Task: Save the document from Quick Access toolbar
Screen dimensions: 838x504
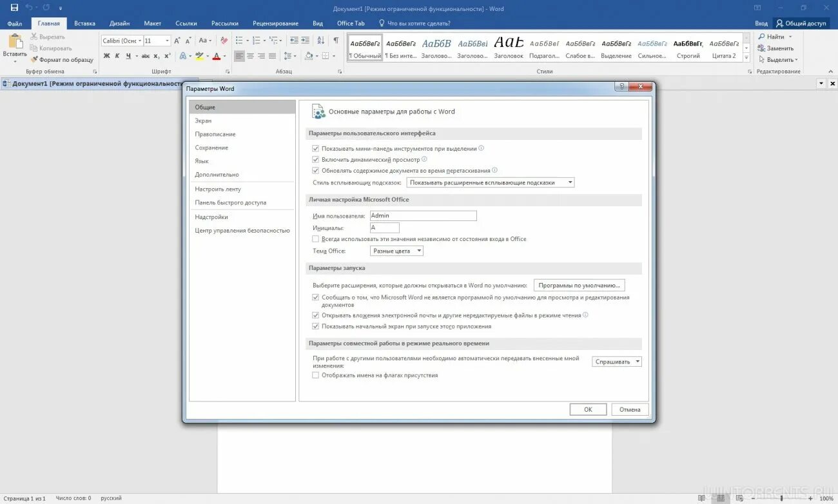Action: [14, 8]
